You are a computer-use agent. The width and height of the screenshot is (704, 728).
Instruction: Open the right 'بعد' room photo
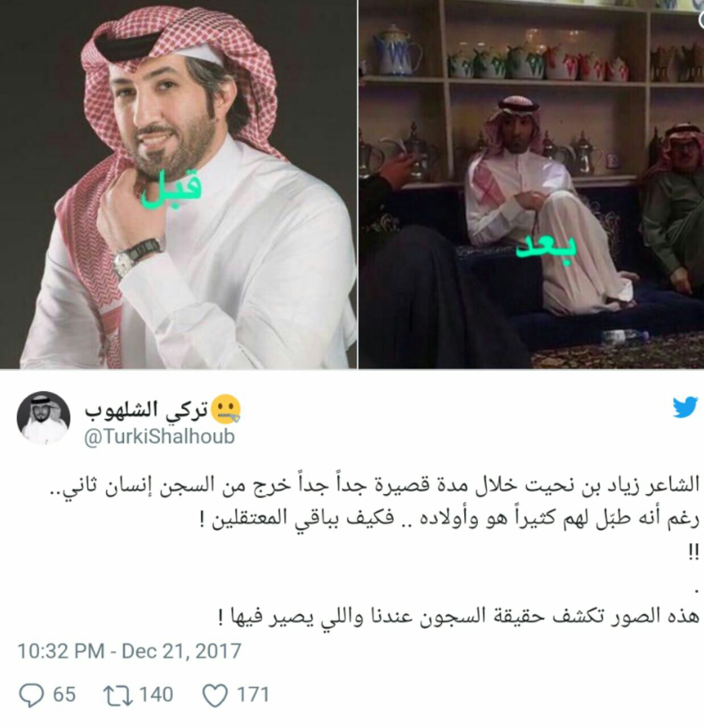(531, 184)
